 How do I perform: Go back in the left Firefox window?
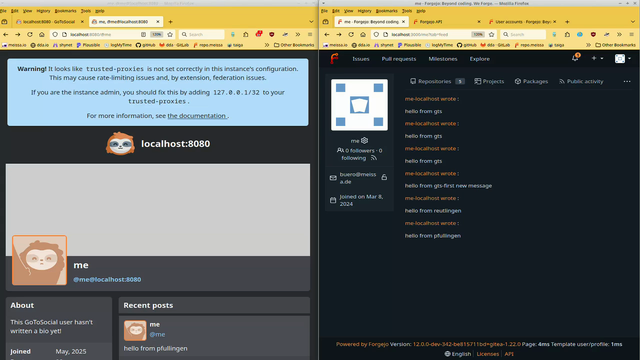point(6,35)
